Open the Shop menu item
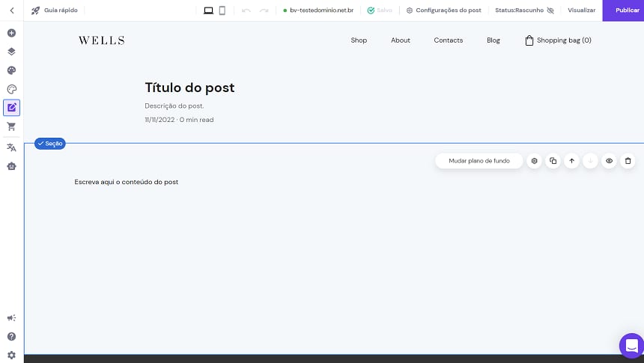644x363 pixels. (359, 40)
